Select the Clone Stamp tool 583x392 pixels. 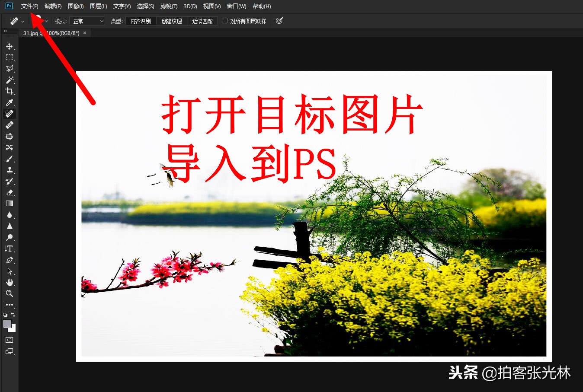click(x=9, y=170)
